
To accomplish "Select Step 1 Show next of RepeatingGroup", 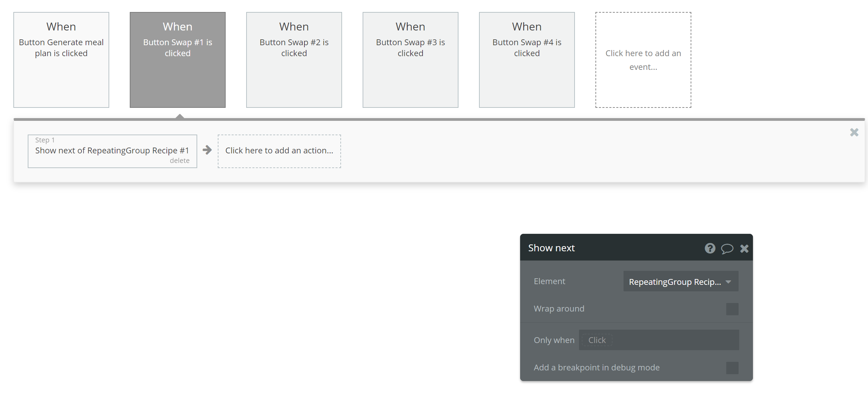I will point(112,150).
